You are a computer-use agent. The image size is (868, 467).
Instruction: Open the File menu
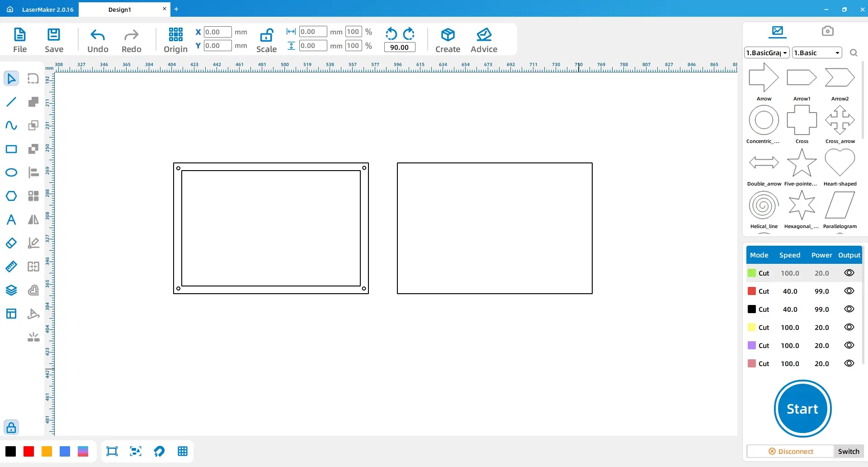pos(20,40)
